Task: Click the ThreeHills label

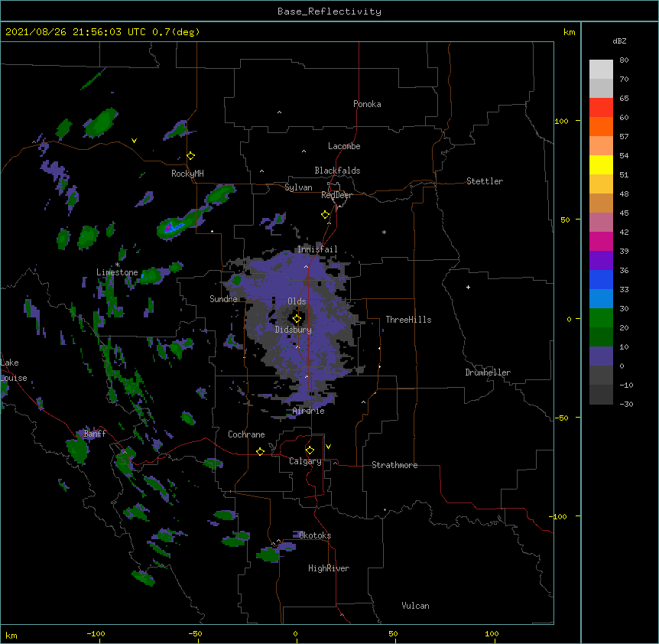Action: coord(408,320)
